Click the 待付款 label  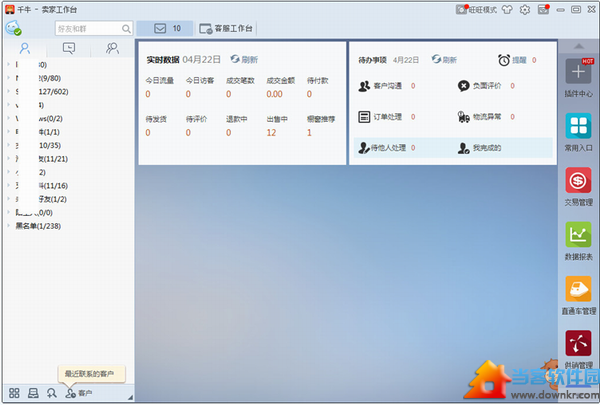(318, 80)
